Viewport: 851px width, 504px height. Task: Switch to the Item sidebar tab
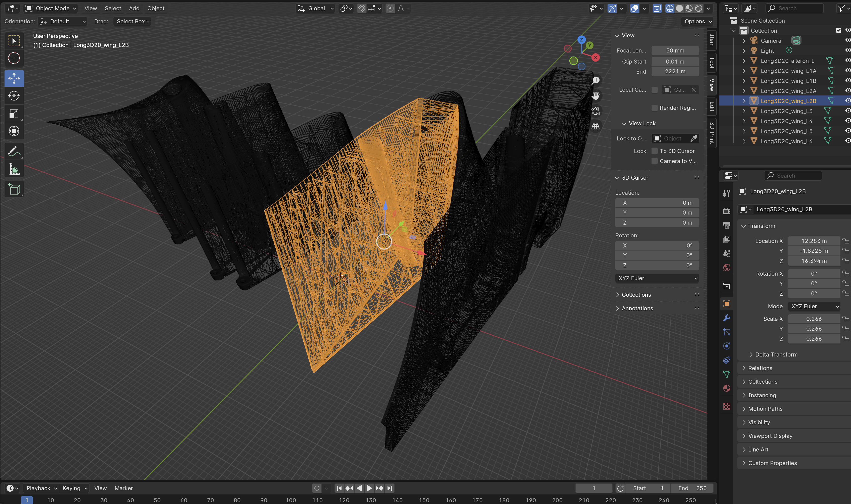(x=712, y=40)
